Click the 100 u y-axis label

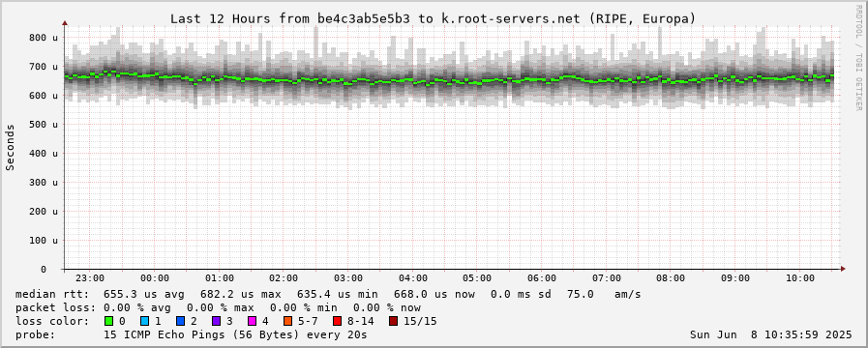click(44, 241)
